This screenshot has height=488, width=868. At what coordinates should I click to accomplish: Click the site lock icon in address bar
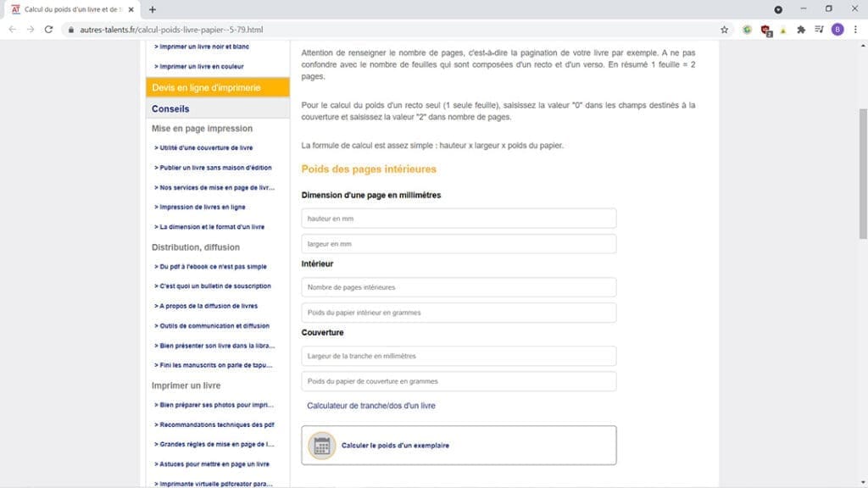tap(71, 30)
